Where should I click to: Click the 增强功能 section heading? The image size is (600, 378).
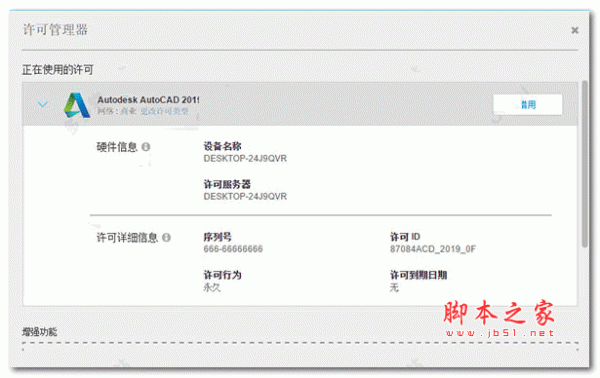39,332
